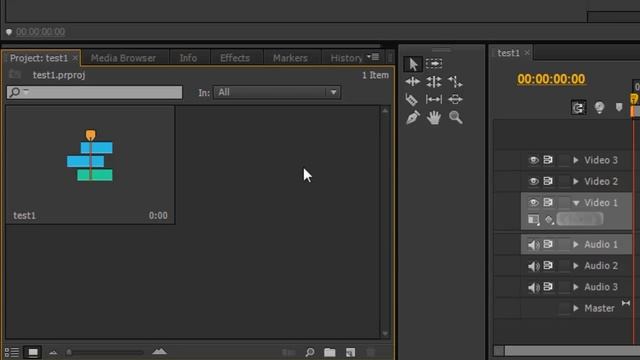
Task: Open the History tab
Action: coord(346,58)
